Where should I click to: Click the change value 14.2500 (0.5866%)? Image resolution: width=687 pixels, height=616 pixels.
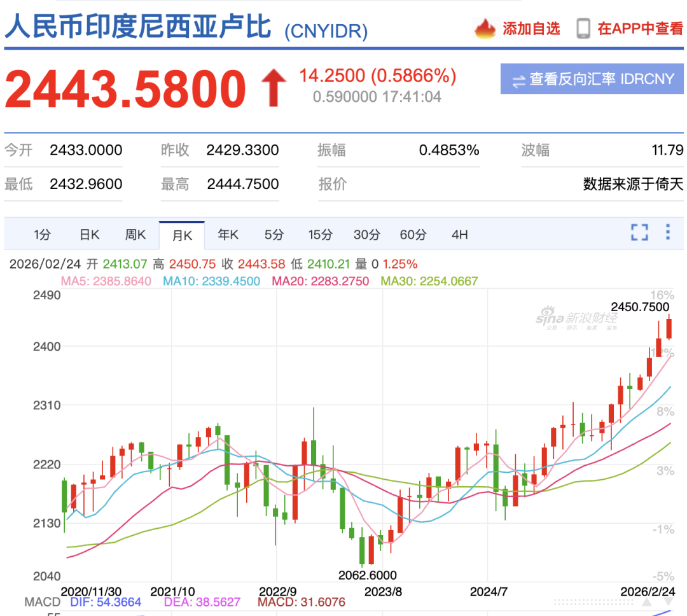coord(378,76)
